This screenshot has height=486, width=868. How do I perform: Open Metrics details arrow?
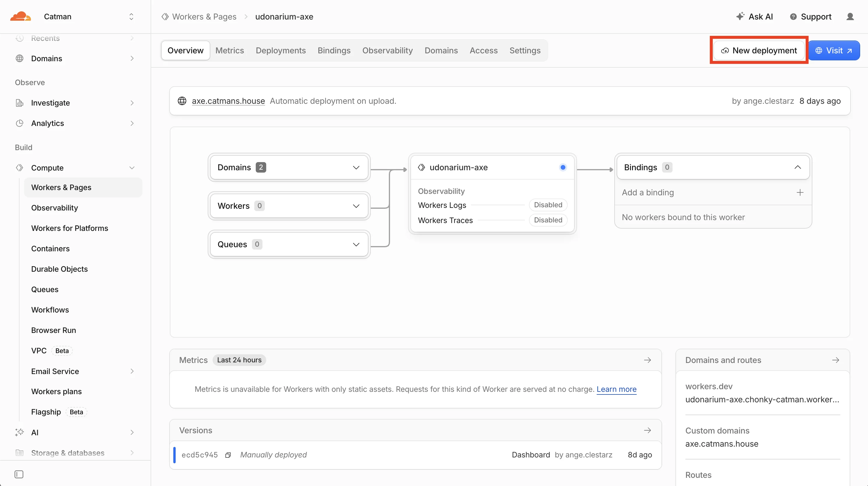tap(647, 360)
